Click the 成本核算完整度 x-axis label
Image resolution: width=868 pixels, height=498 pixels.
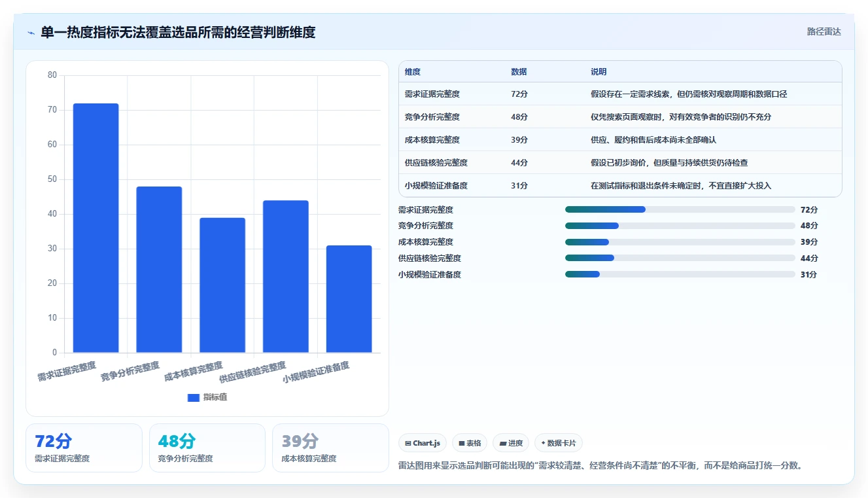point(194,371)
